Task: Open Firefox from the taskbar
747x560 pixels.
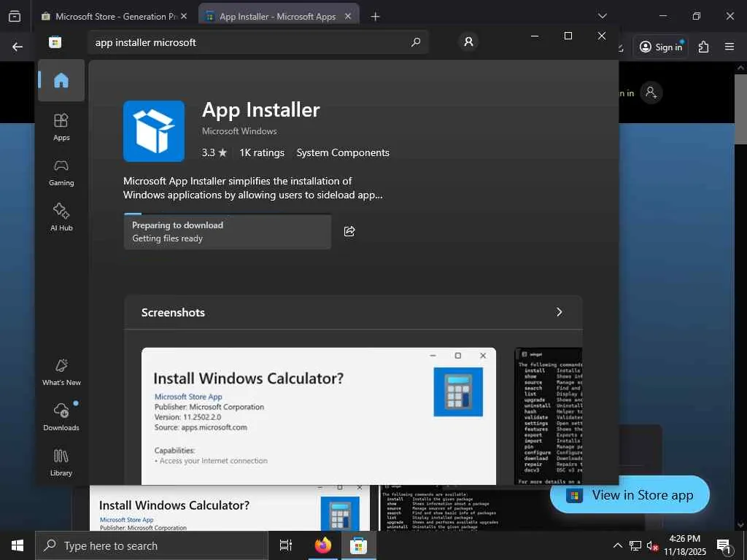Action: coord(323,545)
